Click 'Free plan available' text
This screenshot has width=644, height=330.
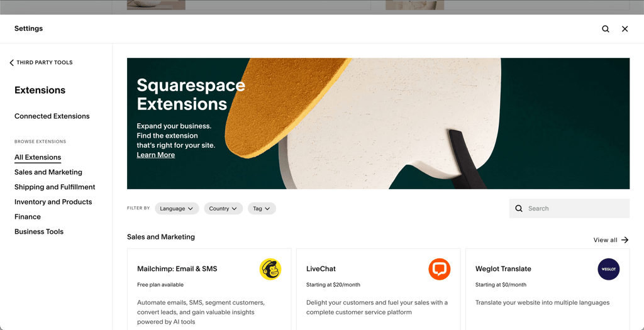(160, 285)
